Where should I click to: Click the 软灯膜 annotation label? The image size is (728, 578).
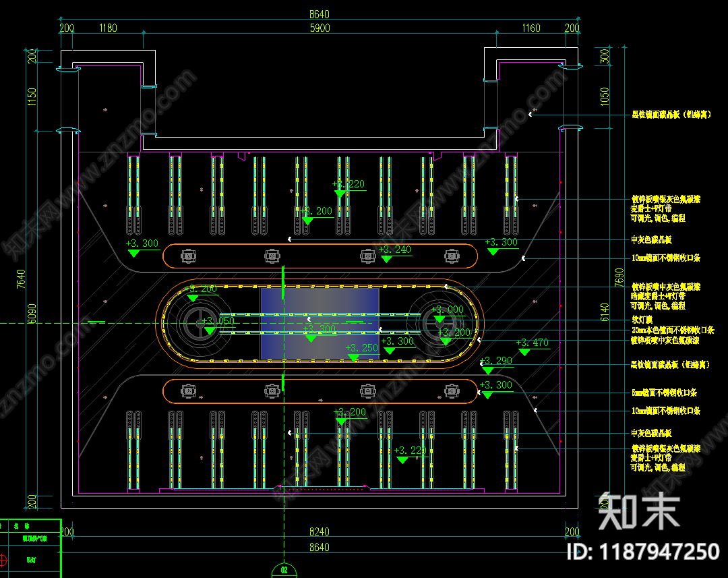tap(642, 320)
